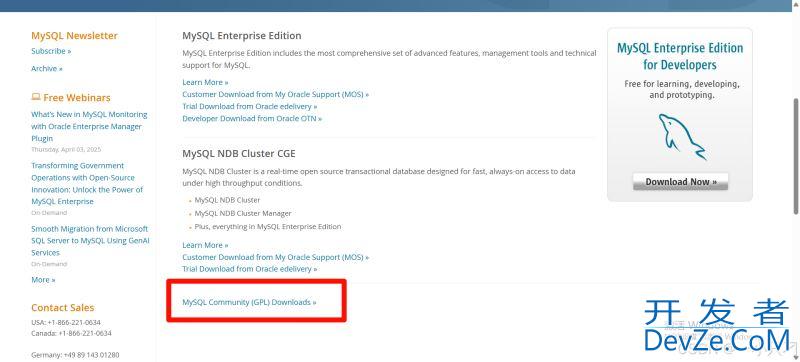
Task: Open NDB Cluster Trial Download from edelivery
Action: pyautogui.click(x=249, y=269)
